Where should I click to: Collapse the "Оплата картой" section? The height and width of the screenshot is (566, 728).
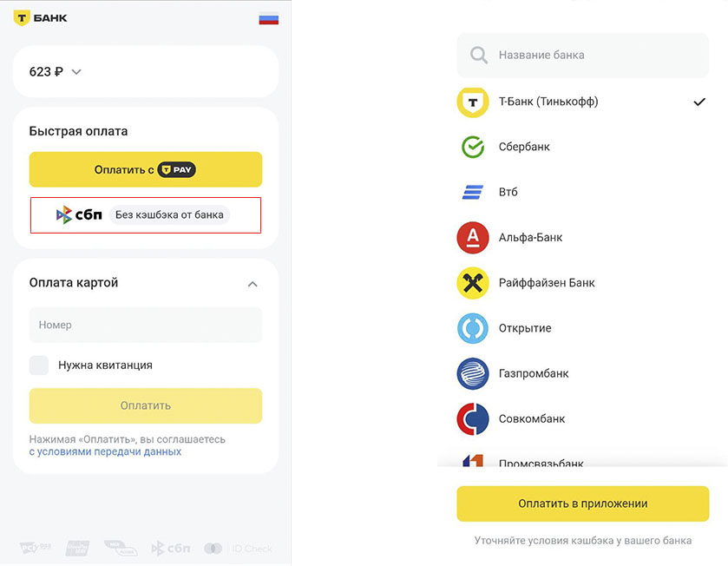pos(253,284)
